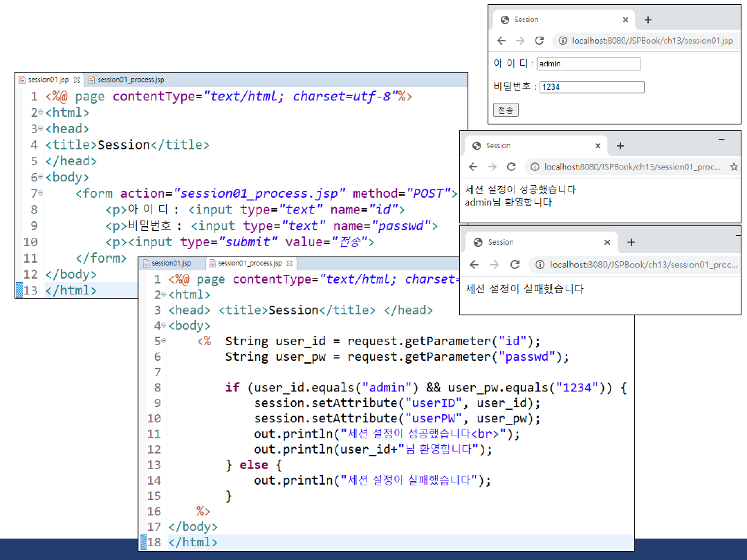The image size is (747, 560).
Task: Open new tab in the admin님 환영합니다 browser
Action: point(620,146)
